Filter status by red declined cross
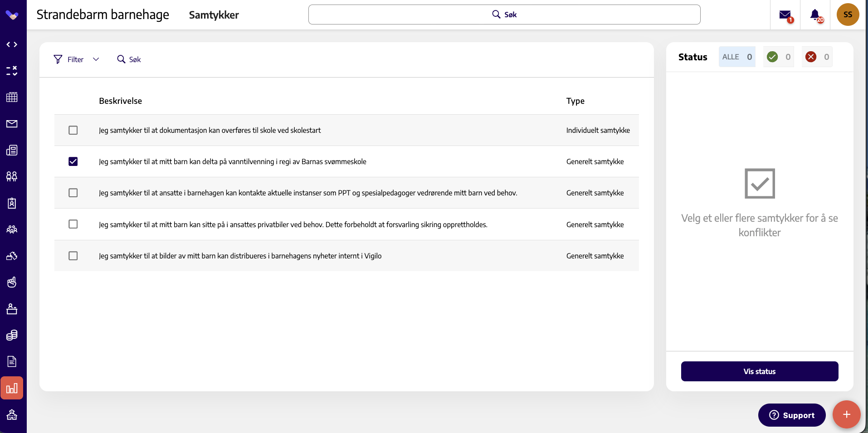 point(817,57)
